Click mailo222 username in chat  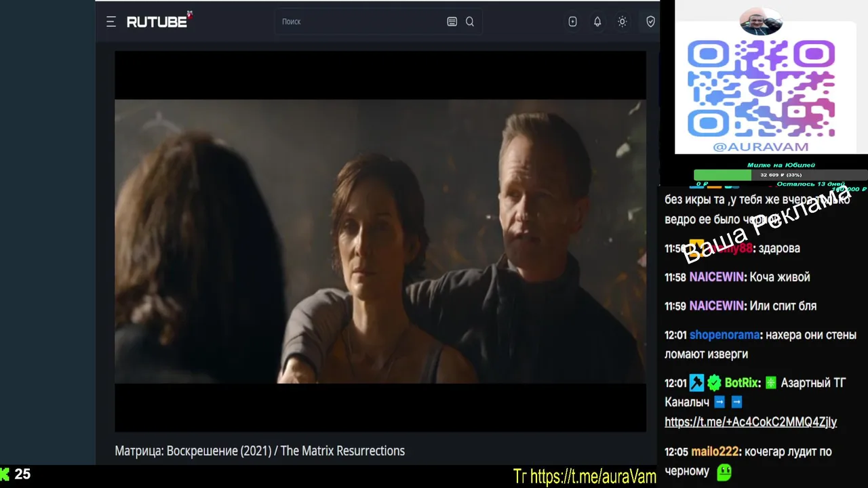click(x=715, y=451)
